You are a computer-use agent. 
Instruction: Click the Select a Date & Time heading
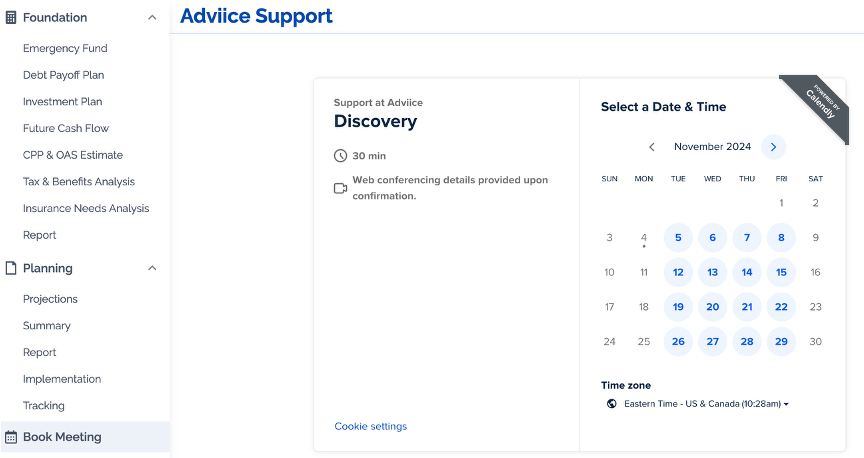click(663, 107)
